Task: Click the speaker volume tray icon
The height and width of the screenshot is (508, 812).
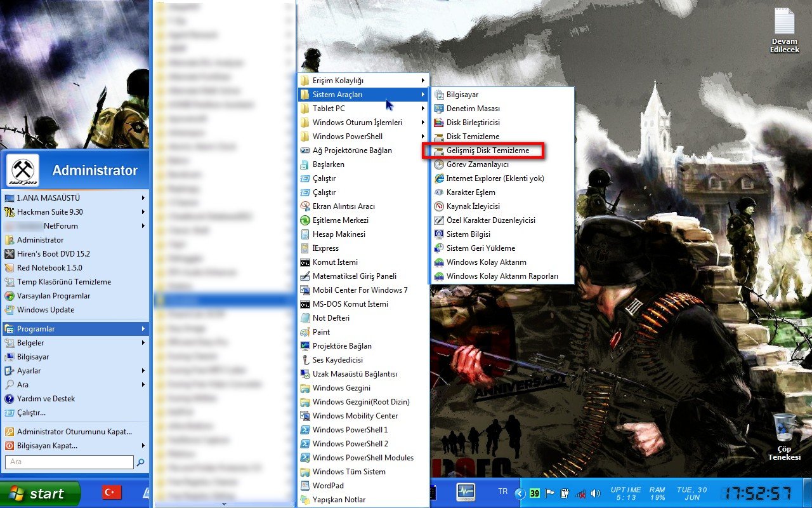Action: point(596,493)
